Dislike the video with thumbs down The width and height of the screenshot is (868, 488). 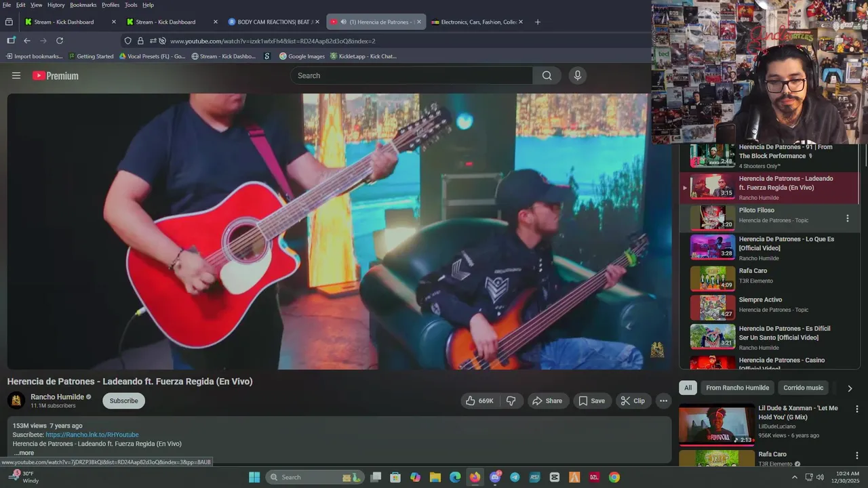[511, 401]
